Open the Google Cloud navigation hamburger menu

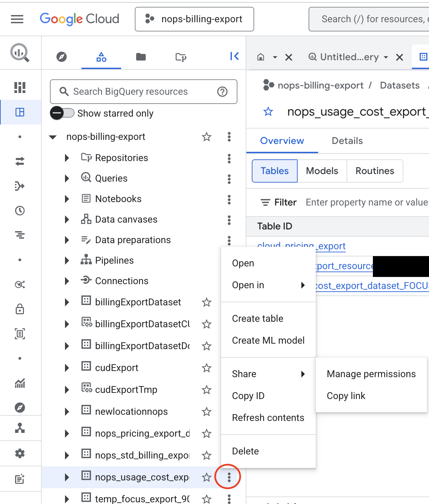click(17, 19)
